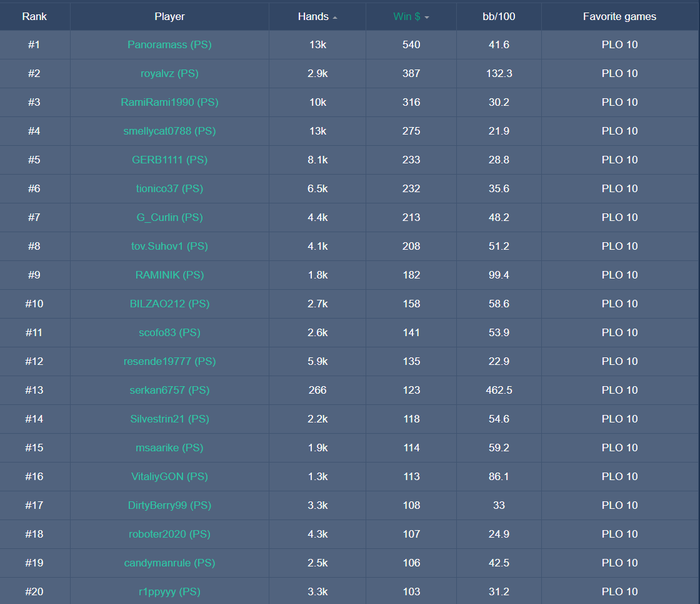Click the hands value 6.5k
Viewport: 700px width, 604px height.
[x=317, y=188]
